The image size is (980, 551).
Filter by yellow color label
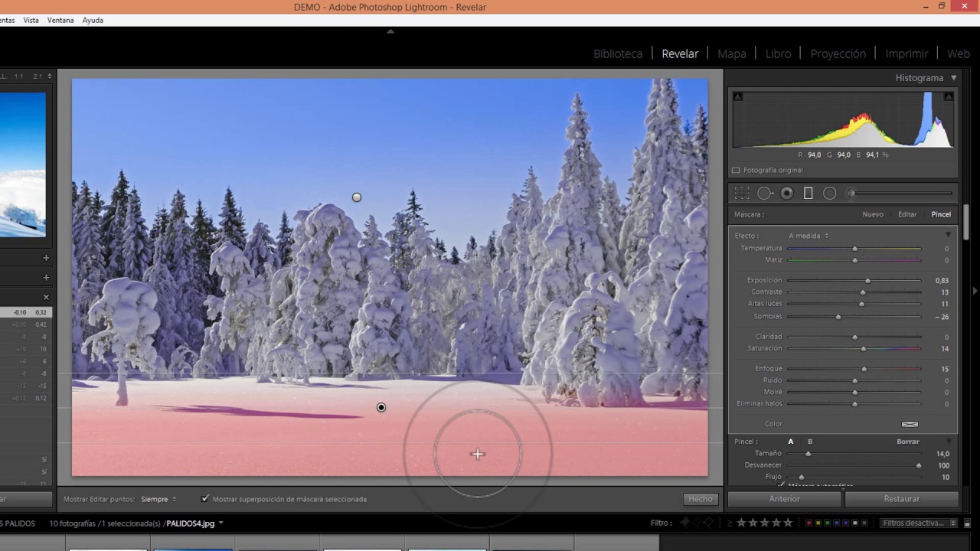[x=819, y=523]
